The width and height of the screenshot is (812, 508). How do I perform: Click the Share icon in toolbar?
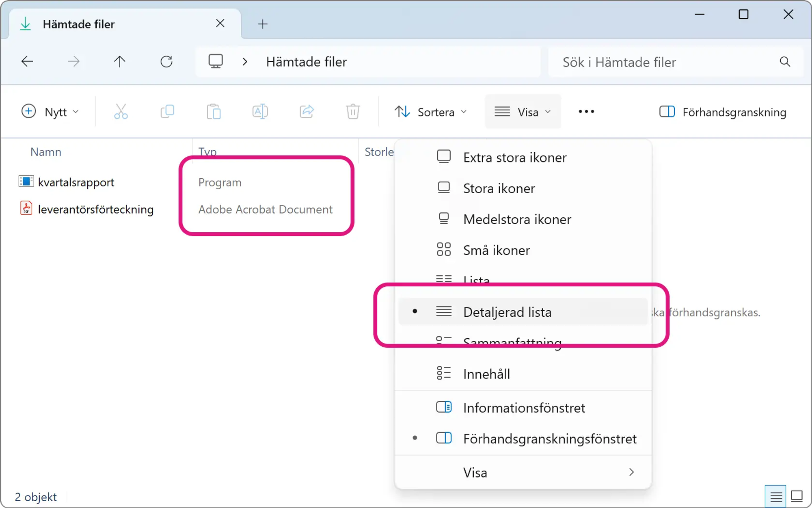(307, 111)
